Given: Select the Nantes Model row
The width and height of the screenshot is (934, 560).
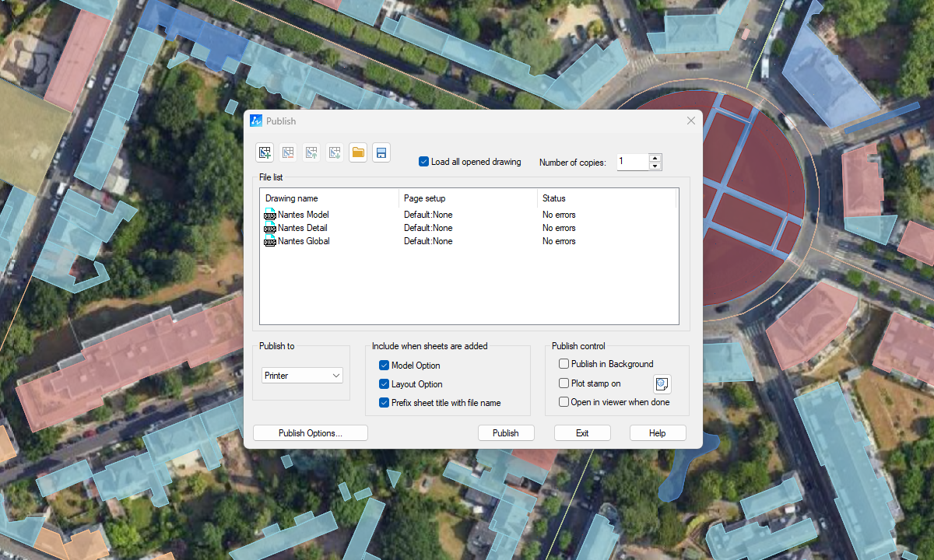Looking at the screenshot, I should (469, 215).
